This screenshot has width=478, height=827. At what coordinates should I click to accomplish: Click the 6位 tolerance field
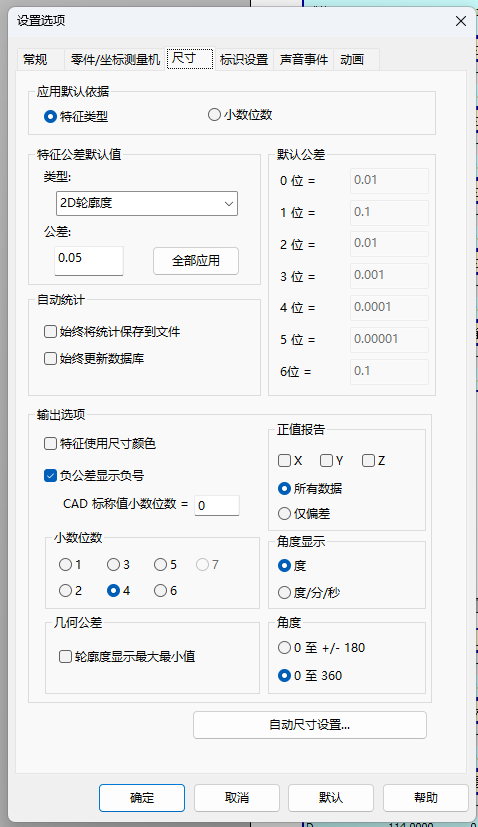(x=389, y=372)
